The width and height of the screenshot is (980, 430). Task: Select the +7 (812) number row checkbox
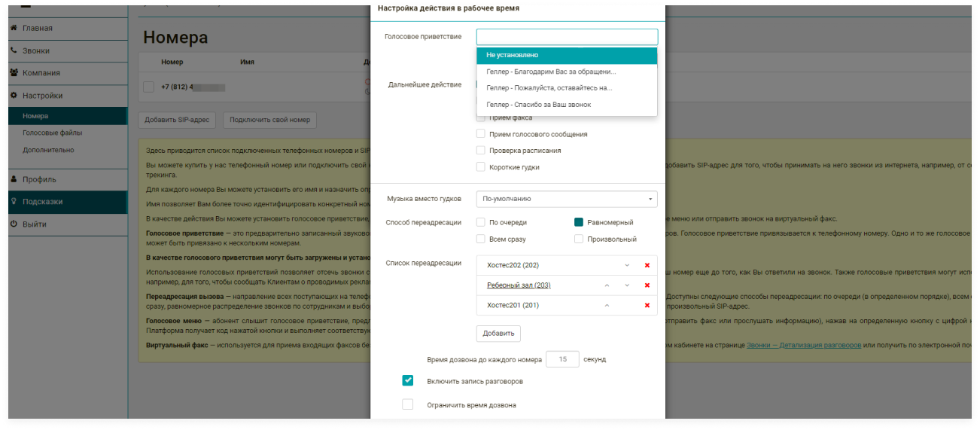(148, 87)
